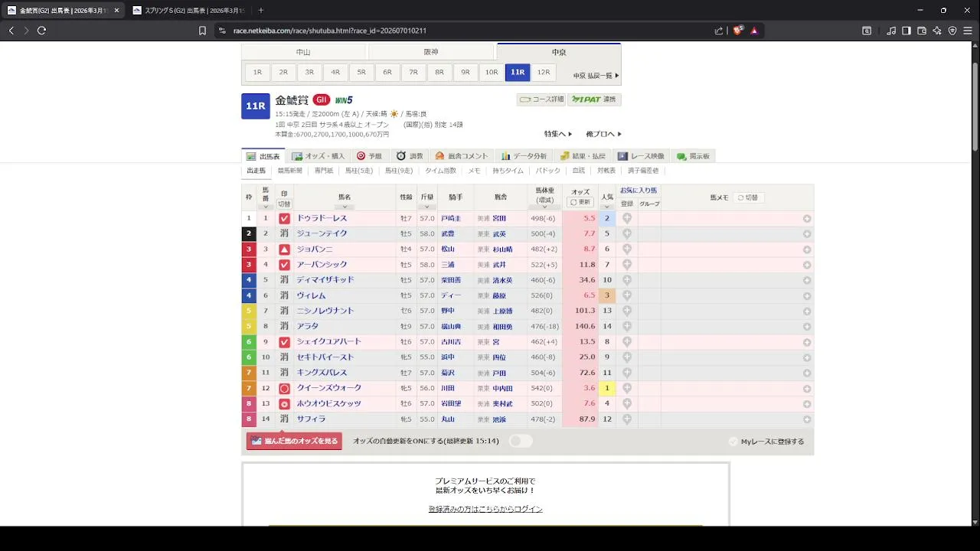Expand the 特集へ link
This screenshot has width=980, height=551.
click(x=558, y=134)
